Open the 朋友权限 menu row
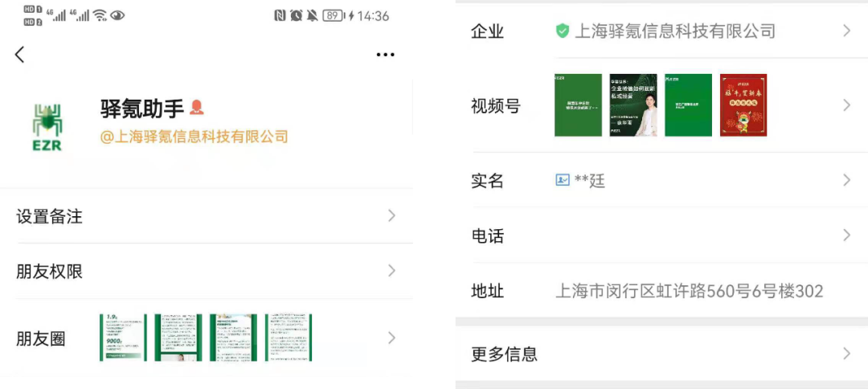868x389 pixels. tap(207, 271)
